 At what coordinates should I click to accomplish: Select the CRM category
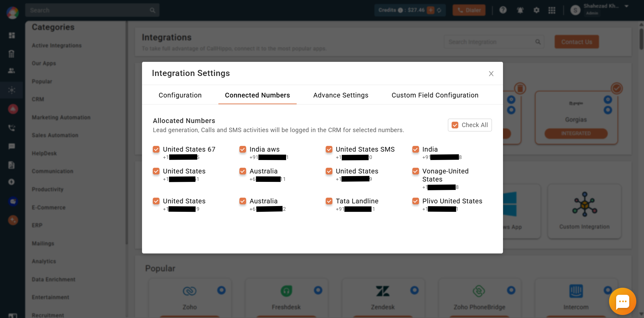point(38,99)
